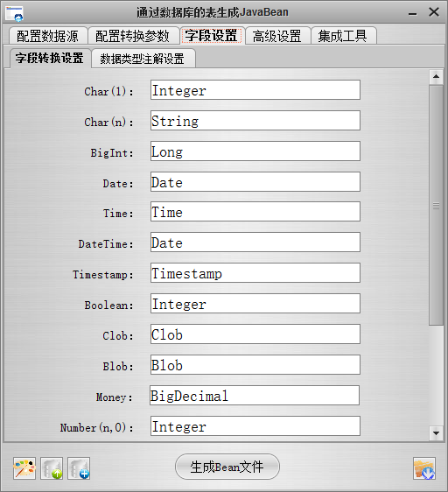Screen dimensions: 448x492
Task: Select the 字段转换设置 sub-tab
Action: coord(50,58)
